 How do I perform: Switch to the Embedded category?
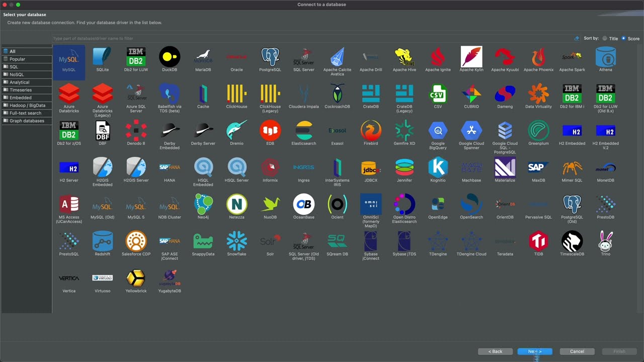[x=27, y=98]
